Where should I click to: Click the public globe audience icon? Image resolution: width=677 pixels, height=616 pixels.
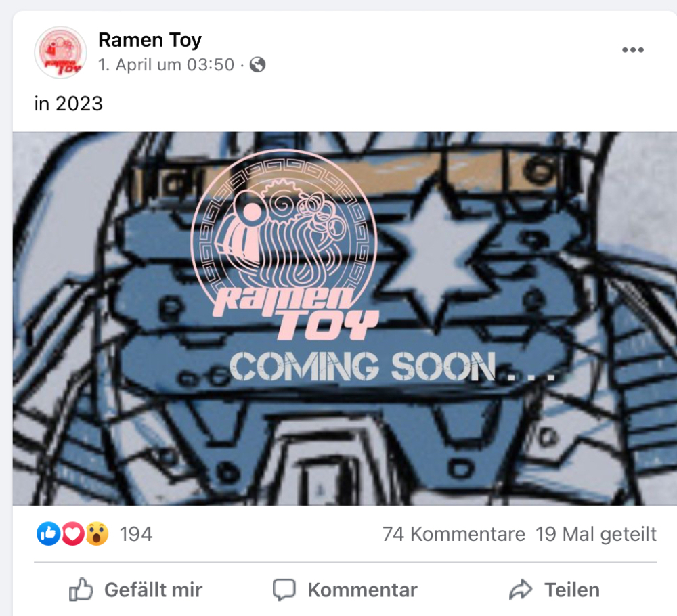(257, 65)
